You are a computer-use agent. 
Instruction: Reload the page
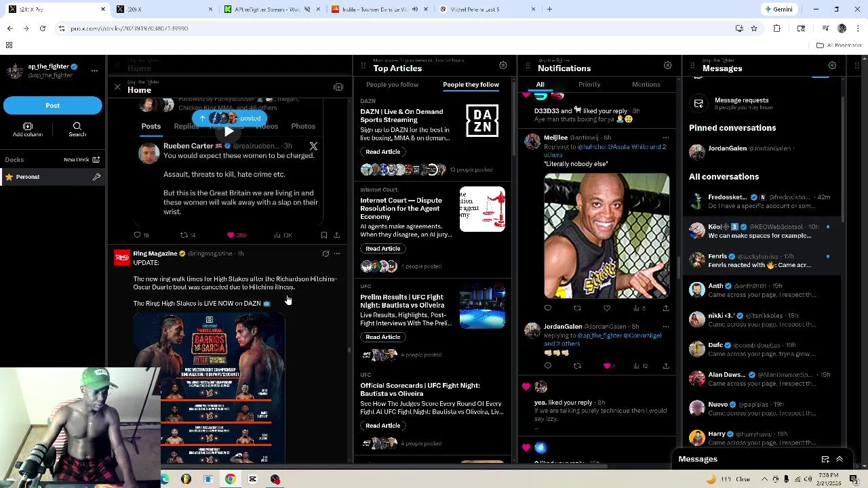tap(42, 28)
